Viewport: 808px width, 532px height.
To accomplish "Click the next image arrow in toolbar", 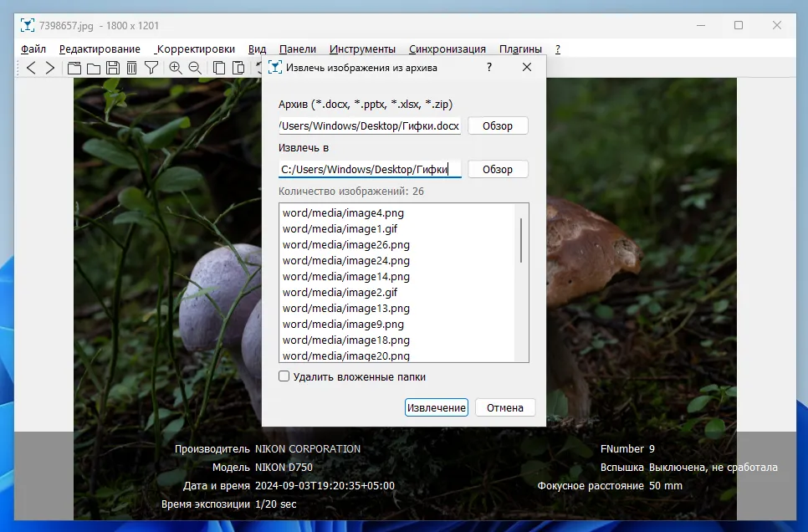I will pos(50,68).
